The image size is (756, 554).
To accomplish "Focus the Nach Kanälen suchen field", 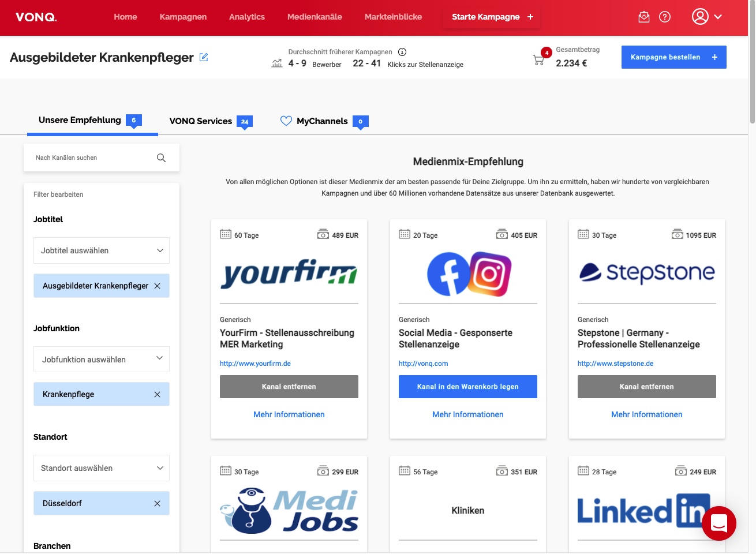I will tap(102, 158).
